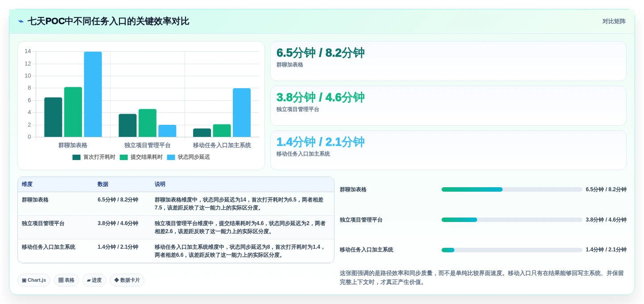
Task: Click the 对比矩阵 label in header
Action: tap(614, 21)
